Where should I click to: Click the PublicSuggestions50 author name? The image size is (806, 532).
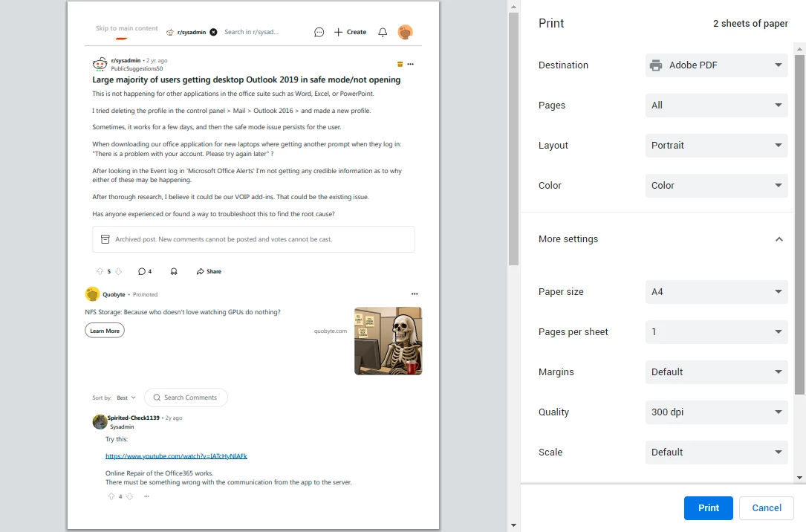[x=137, y=68]
